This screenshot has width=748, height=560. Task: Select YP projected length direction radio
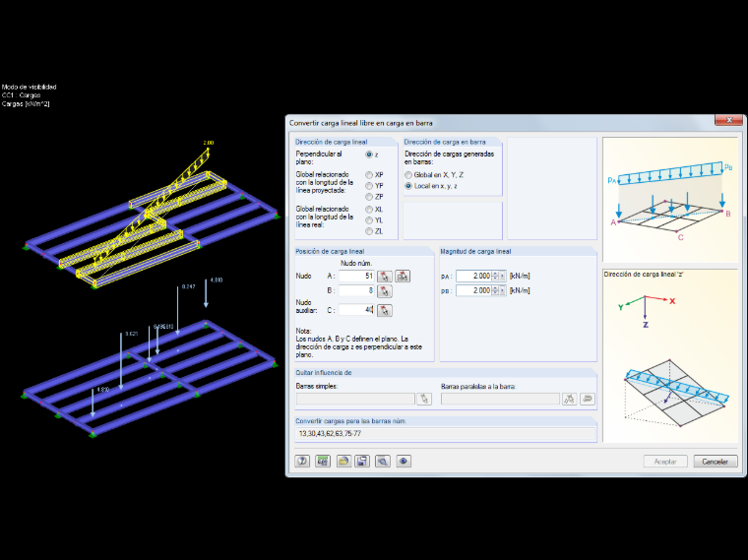[369, 186]
